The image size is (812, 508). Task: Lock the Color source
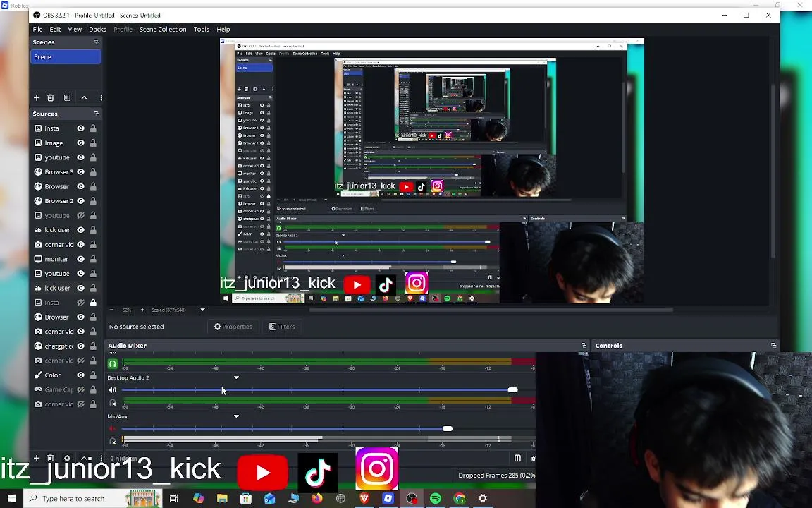93,375
